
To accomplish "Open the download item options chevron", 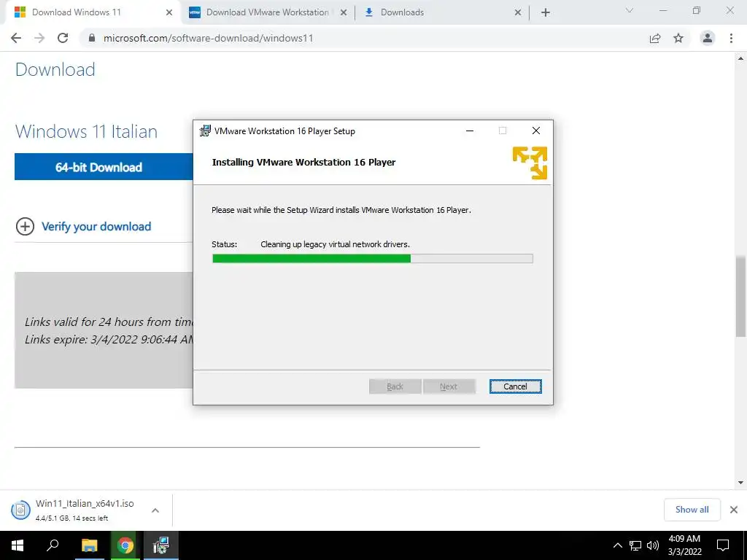I will [155, 510].
